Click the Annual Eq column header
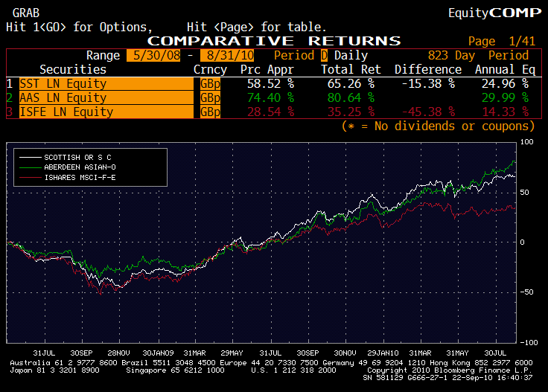The image size is (548, 392). tap(505, 69)
